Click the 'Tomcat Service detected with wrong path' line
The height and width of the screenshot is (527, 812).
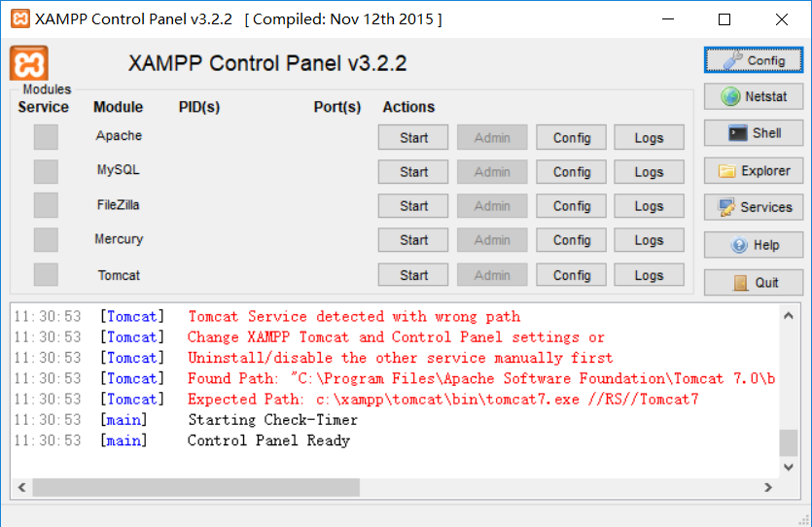click(x=354, y=316)
